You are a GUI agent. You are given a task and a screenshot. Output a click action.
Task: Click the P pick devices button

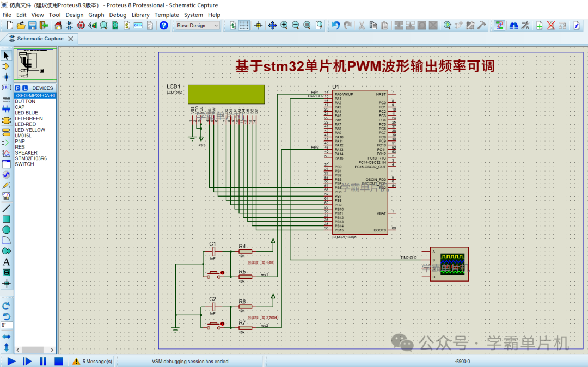click(17, 88)
